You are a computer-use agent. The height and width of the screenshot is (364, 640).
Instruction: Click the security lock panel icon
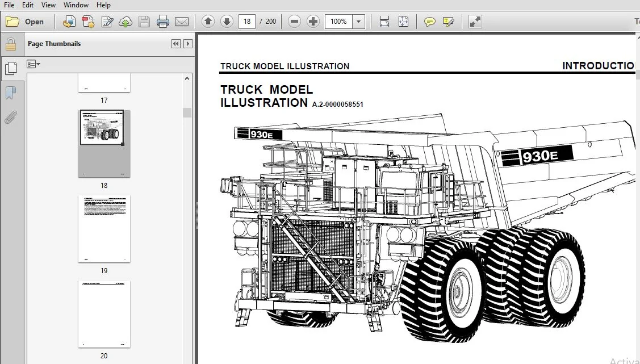point(11,44)
